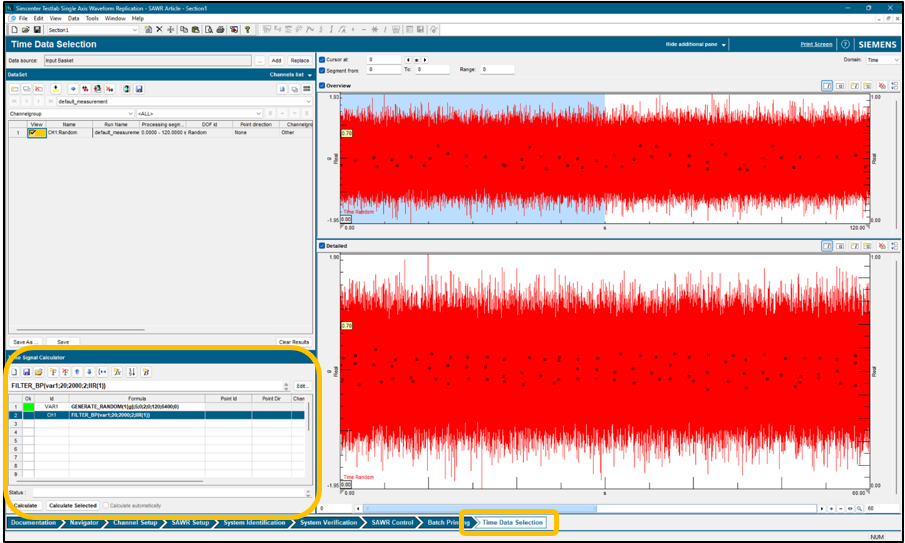Toggle the 'Cursor at' checkbox
The width and height of the screenshot is (905, 543).
[x=322, y=60]
